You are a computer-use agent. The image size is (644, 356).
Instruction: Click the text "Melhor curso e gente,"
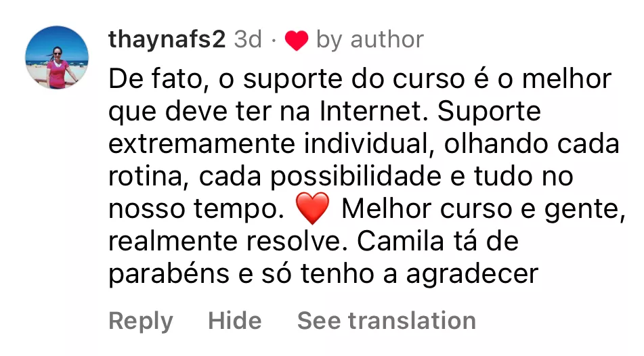click(484, 209)
